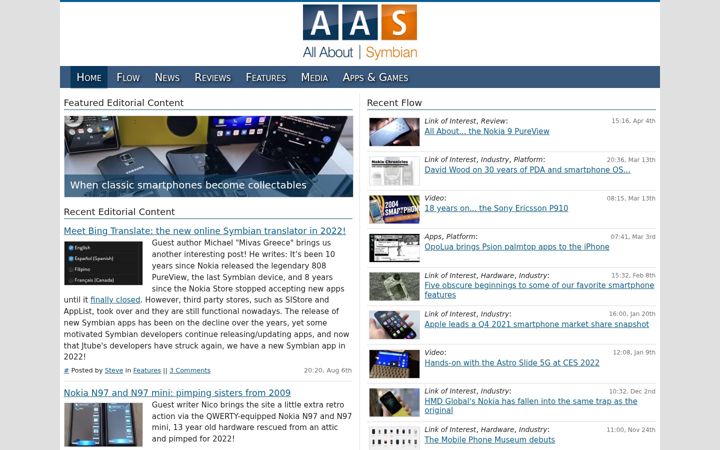Image resolution: width=720 pixels, height=450 pixels.
Task: Open author Steve's profile link
Action: pyautogui.click(x=114, y=371)
